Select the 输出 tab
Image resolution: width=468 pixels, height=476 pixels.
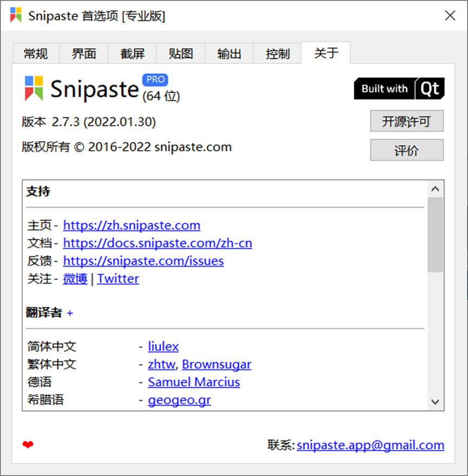[x=229, y=53]
